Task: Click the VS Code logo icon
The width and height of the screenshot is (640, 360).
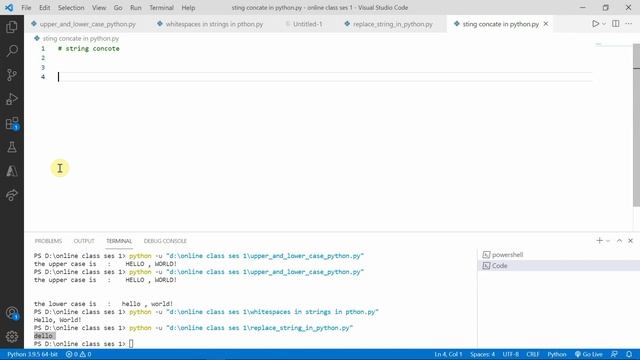Action: click(x=9, y=7)
